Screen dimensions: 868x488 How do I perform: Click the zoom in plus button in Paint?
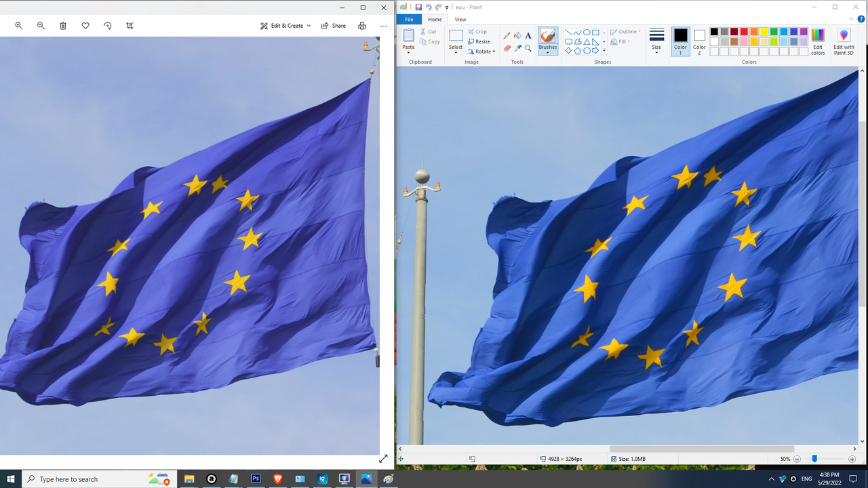[x=852, y=459]
